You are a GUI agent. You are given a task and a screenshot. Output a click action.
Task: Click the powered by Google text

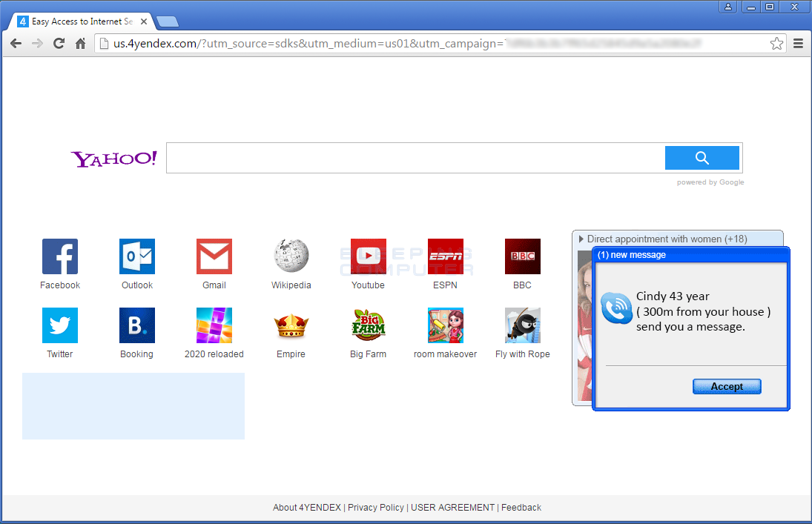tap(710, 182)
